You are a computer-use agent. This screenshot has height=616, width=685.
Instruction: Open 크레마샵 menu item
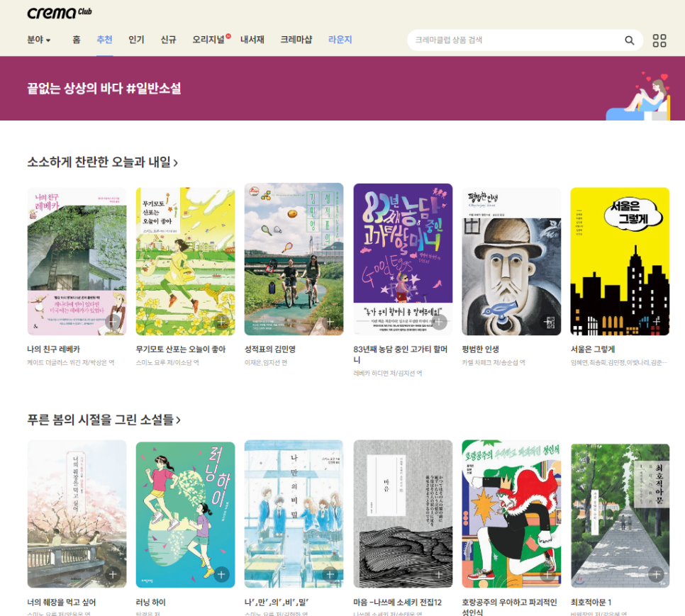(296, 40)
